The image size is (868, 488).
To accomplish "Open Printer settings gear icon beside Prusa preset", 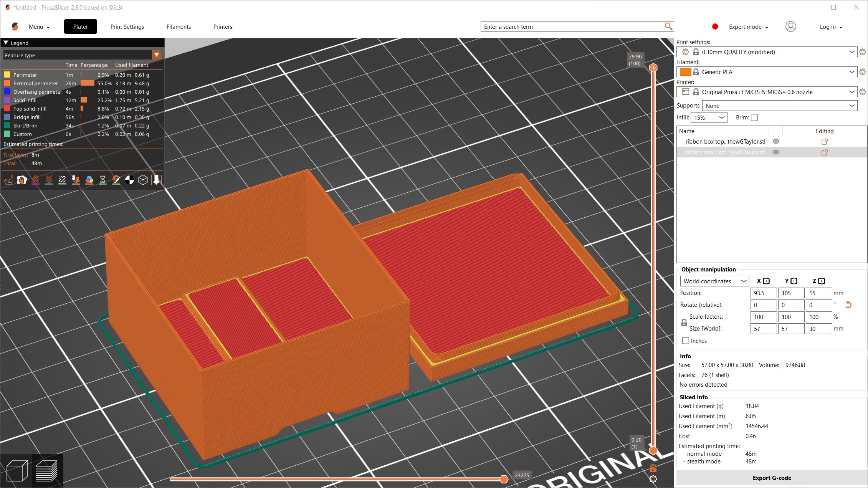I will pyautogui.click(x=863, y=92).
